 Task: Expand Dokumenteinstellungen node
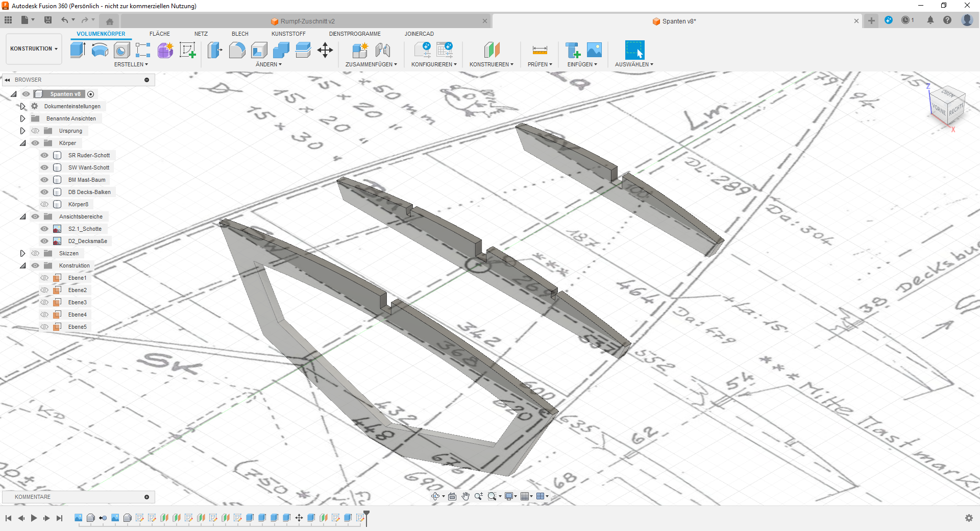coord(22,106)
